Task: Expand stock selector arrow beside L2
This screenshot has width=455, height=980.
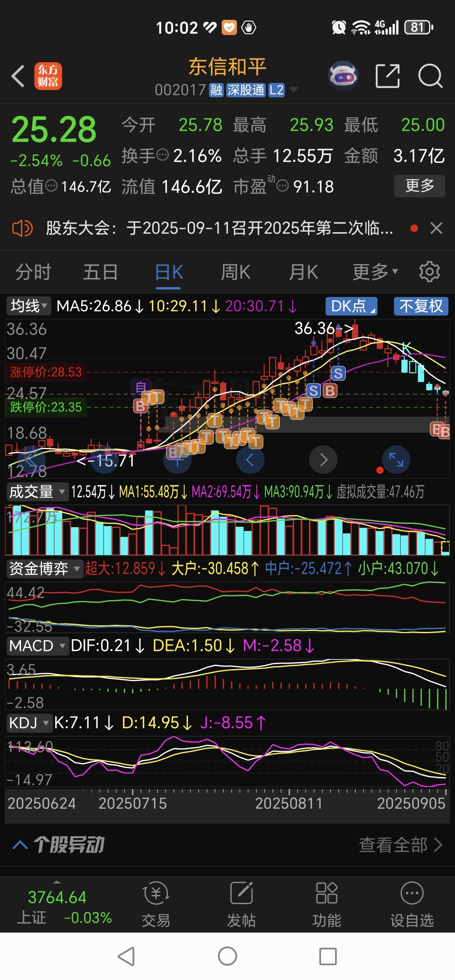Action: [294, 90]
